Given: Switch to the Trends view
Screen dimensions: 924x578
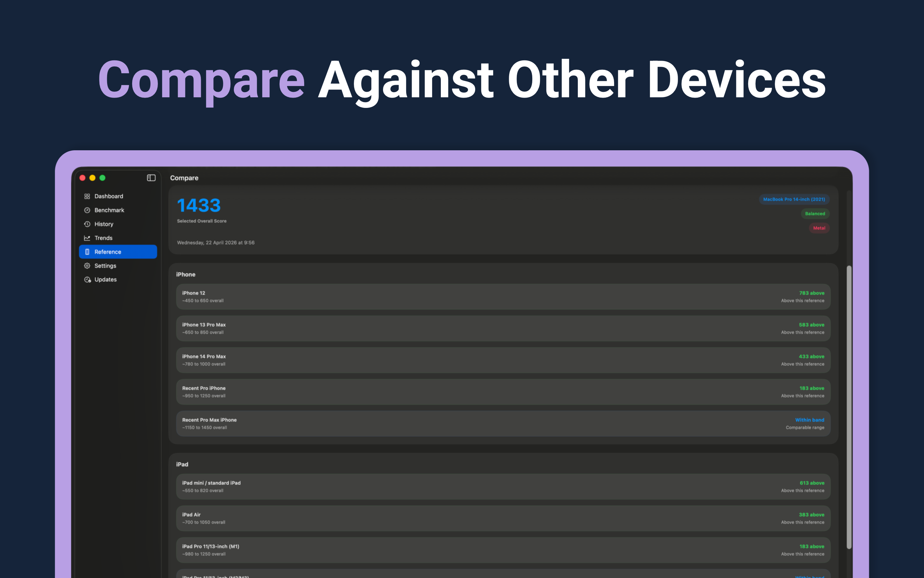Looking at the screenshot, I should [118, 238].
